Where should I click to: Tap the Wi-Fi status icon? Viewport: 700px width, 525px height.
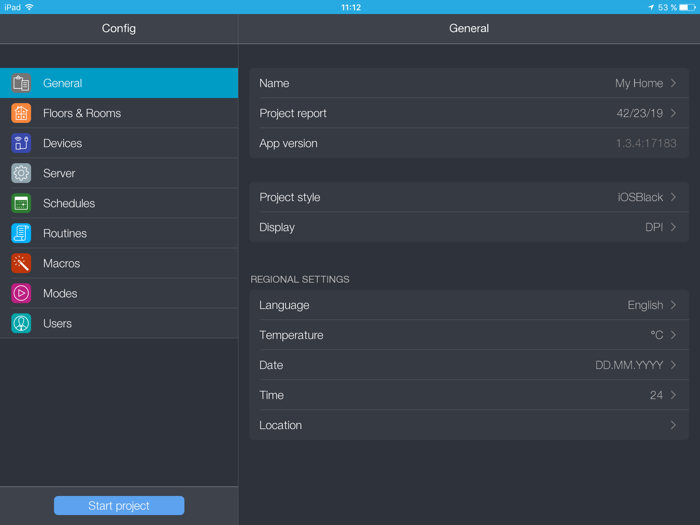(29, 7)
